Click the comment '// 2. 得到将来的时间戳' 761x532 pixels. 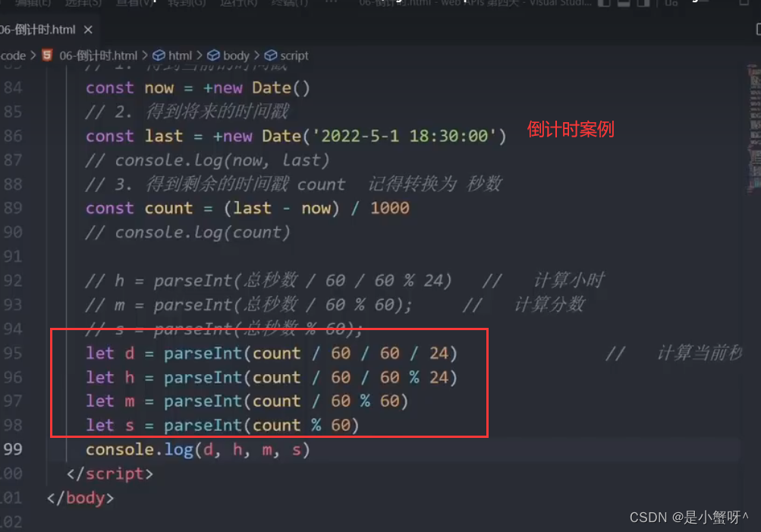pos(187,112)
